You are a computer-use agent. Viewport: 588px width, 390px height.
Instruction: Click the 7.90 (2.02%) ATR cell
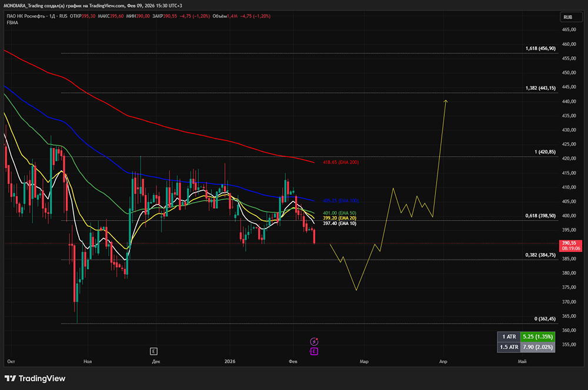click(538, 347)
